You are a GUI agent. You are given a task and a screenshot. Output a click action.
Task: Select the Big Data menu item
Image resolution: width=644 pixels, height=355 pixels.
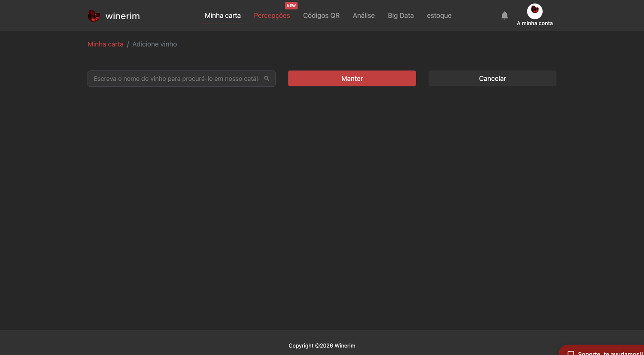(x=401, y=15)
